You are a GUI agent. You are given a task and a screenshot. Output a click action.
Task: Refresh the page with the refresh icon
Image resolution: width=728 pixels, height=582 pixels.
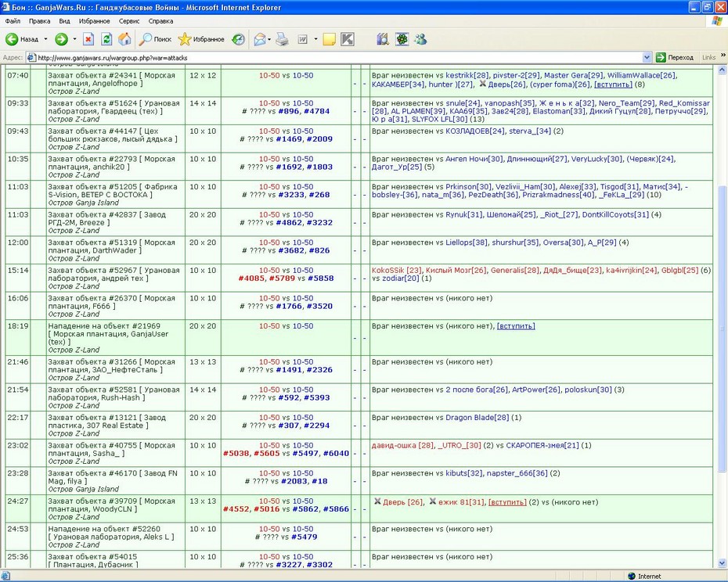[x=106, y=39]
